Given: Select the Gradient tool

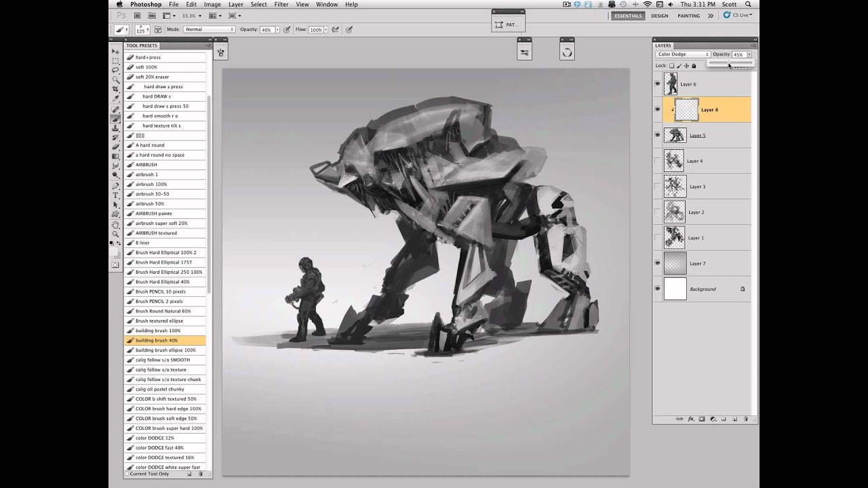Looking at the screenshot, I should point(115,156).
